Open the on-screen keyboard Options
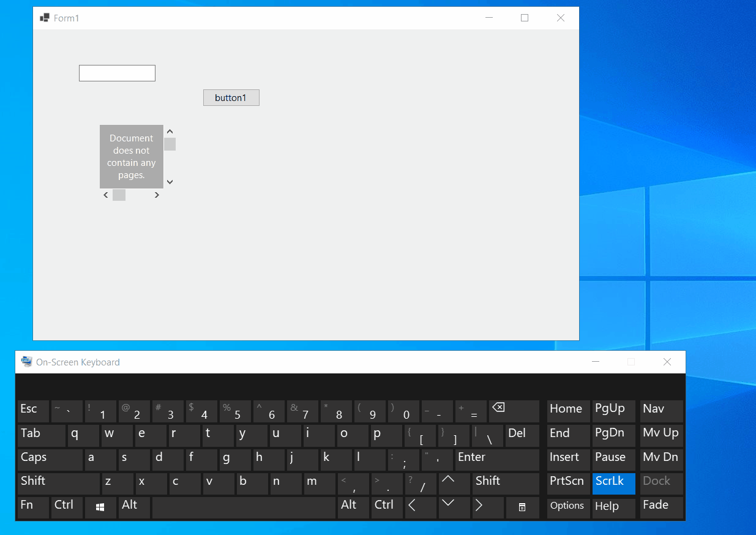The width and height of the screenshot is (756, 535). click(x=568, y=507)
